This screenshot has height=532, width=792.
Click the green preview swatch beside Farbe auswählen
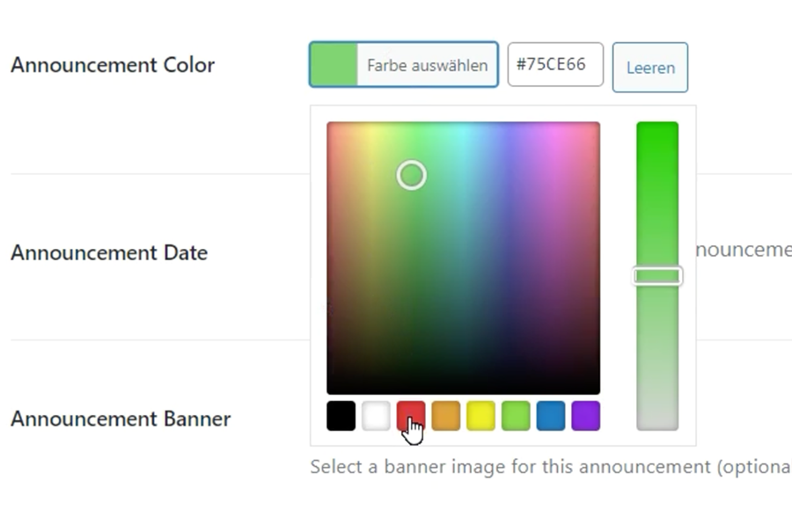(334, 65)
